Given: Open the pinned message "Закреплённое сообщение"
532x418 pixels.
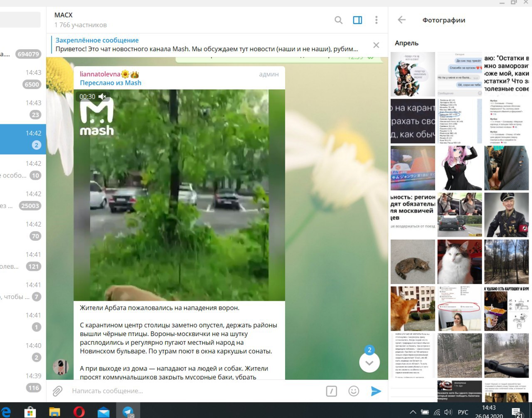Looking at the screenshot, I should [x=207, y=45].
